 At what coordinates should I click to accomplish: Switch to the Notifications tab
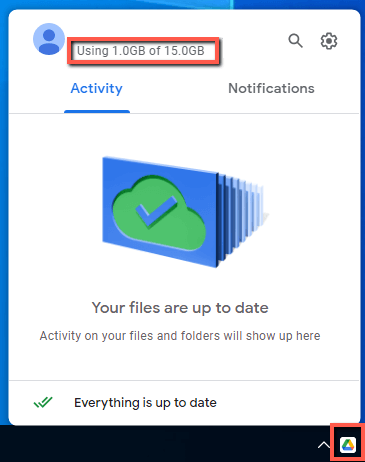pyautogui.click(x=271, y=88)
